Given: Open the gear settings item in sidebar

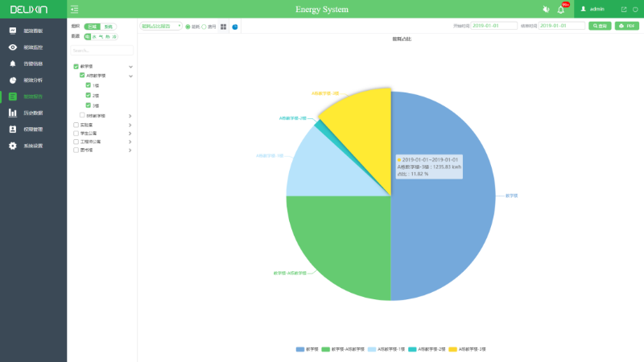Looking at the screenshot, I should pyautogui.click(x=13, y=146).
